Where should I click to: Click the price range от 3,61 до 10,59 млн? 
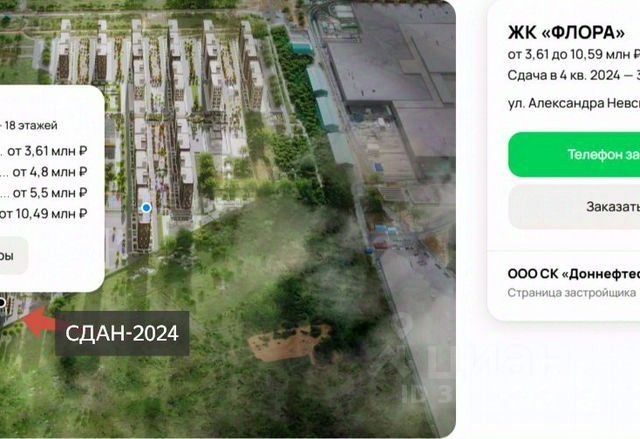(573, 54)
